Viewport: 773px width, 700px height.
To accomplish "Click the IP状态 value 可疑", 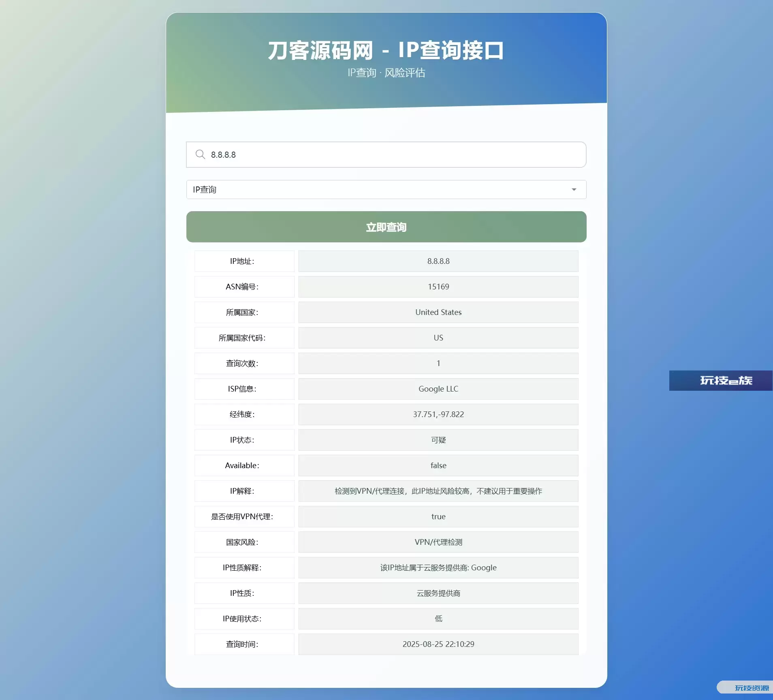I will [x=438, y=440].
